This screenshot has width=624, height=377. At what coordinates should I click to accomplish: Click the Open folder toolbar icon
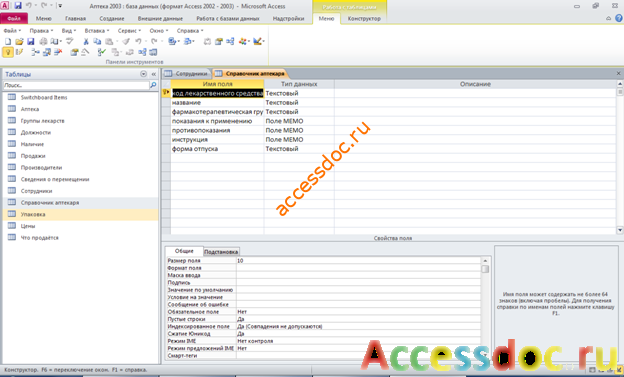click(19, 41)
